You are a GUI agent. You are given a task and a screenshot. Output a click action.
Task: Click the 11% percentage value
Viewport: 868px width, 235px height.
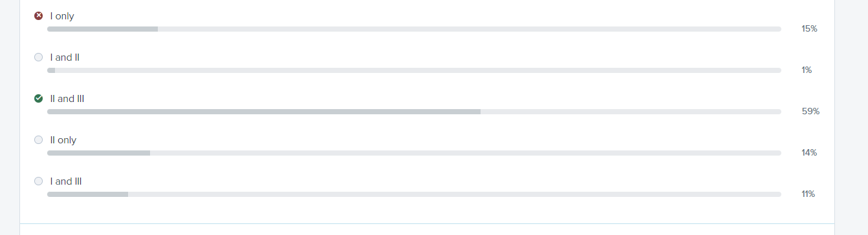tap(808, 194)
